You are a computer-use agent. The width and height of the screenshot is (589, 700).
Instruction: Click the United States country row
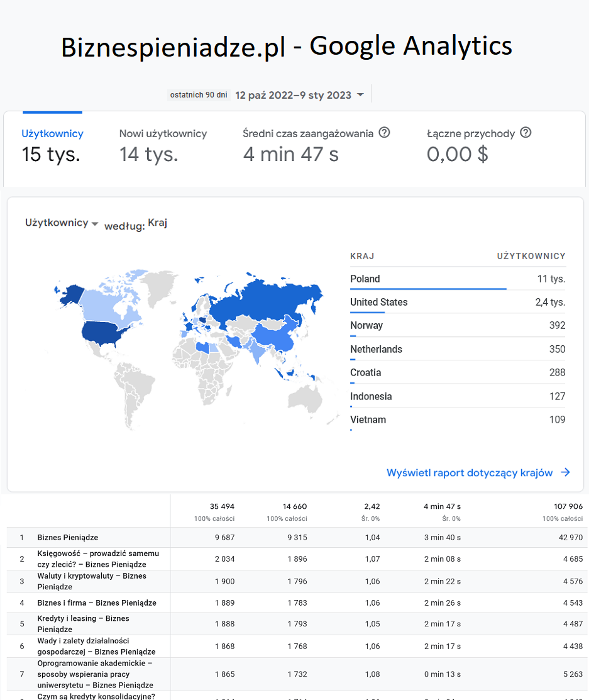[x=458, y=303]
